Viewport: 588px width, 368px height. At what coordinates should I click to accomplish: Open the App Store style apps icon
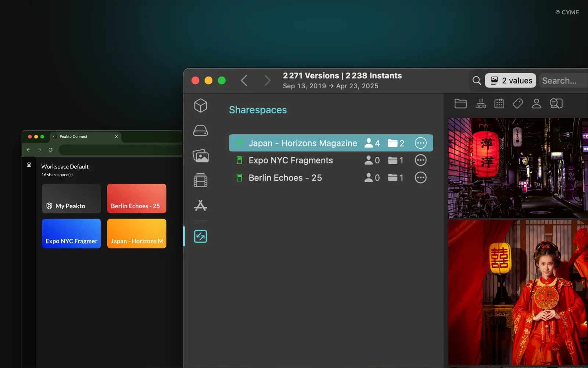pyautogui.click(x=200, y=205)
